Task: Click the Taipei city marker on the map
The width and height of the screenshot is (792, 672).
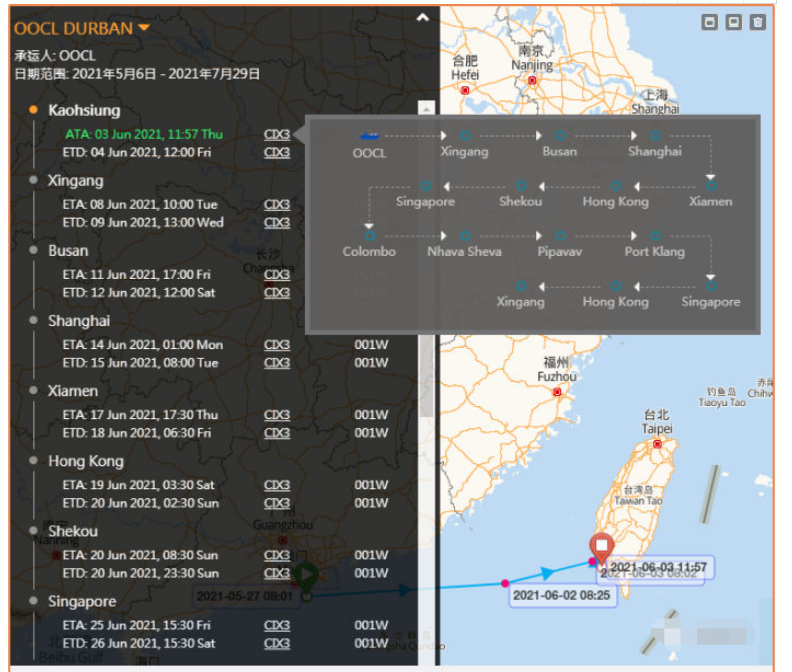Action: (657, 444)
